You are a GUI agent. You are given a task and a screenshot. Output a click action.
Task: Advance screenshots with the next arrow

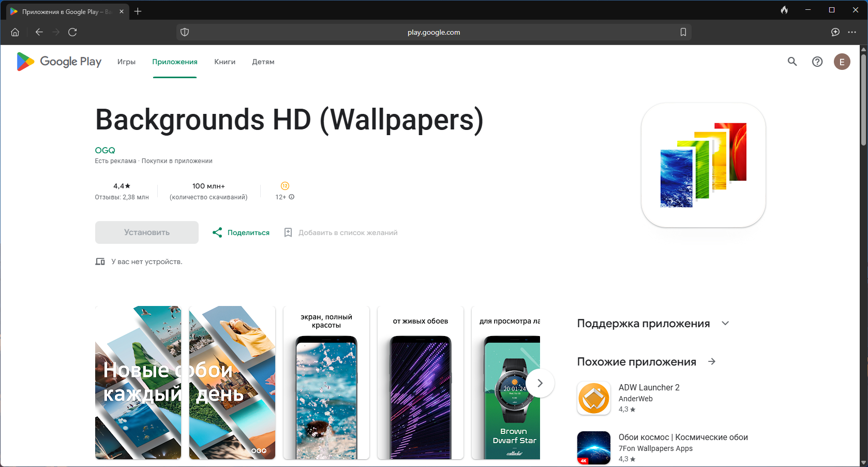pos(540,383)
